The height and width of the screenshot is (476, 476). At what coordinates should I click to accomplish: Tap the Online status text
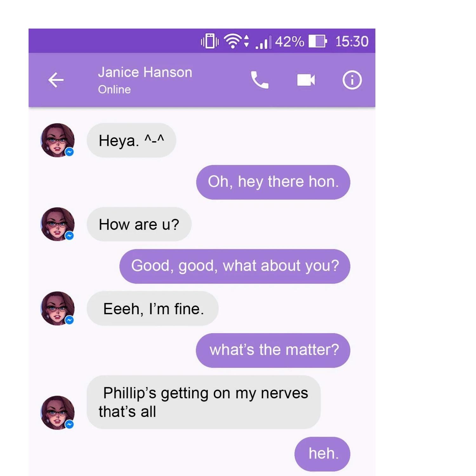(x=114, y=89)
